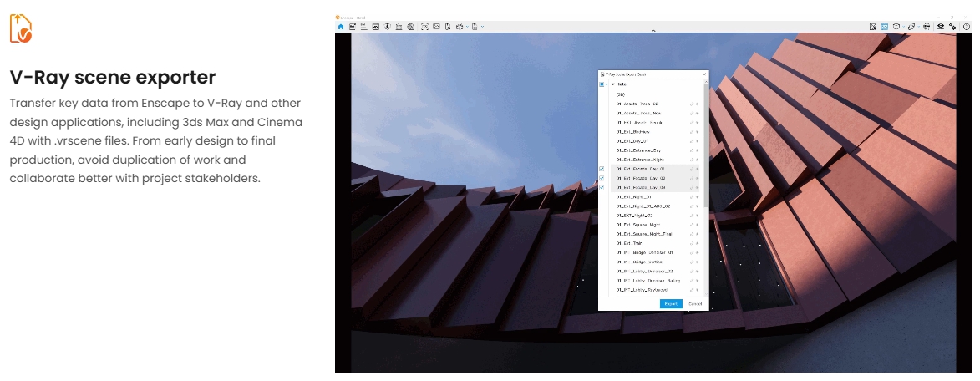
Task: Click the Home icon in Enscape toolbar
Action: click(341, 27)
